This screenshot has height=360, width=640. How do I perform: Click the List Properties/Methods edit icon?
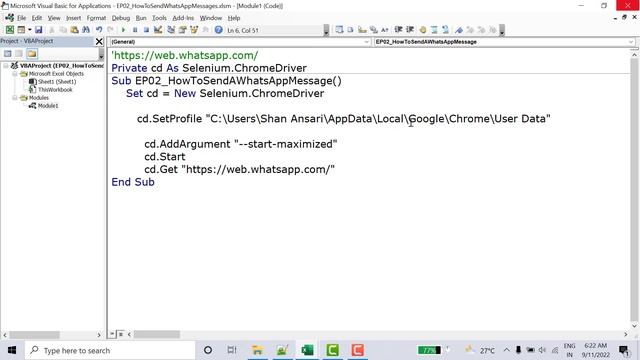point(339,30)
